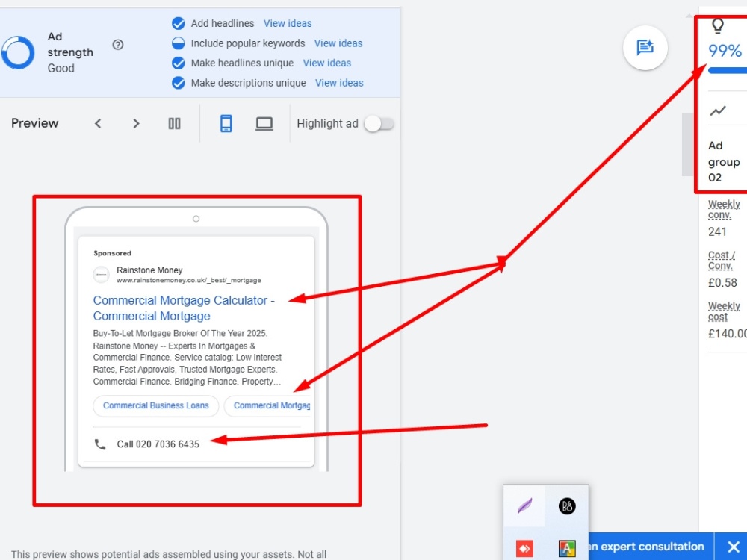
Task: Click View ideas for Include popular keywords
Action: click(338, 43)
